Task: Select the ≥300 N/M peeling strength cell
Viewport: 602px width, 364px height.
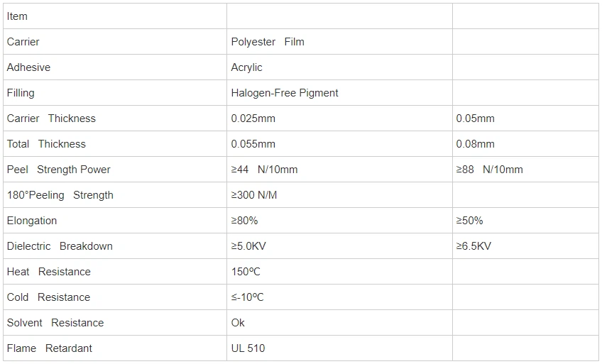Action: coord(339,195)
